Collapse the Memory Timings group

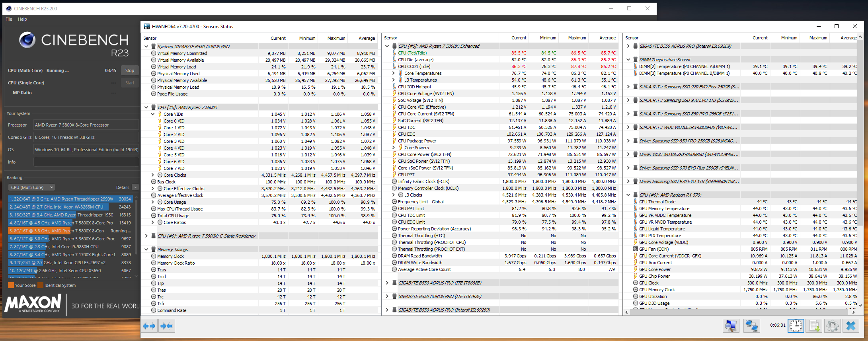coord(146,249)
